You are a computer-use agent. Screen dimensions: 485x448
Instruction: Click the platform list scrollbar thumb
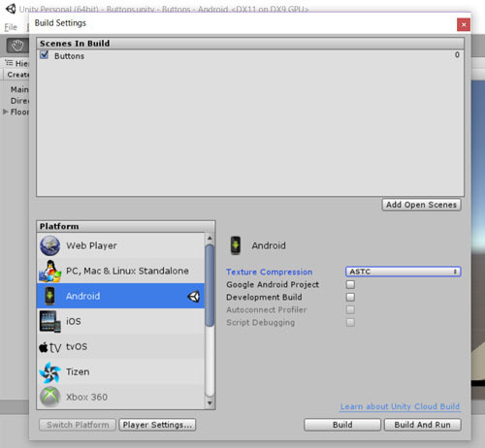(210, 285)
